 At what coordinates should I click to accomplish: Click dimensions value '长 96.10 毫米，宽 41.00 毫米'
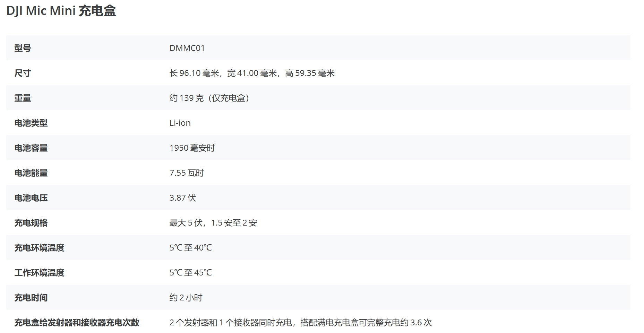(x=223, y=73)
